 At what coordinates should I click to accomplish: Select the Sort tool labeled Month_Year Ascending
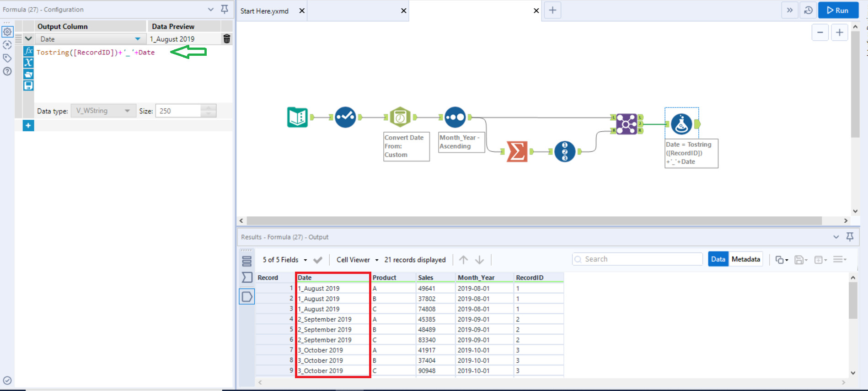click(455, 118)
